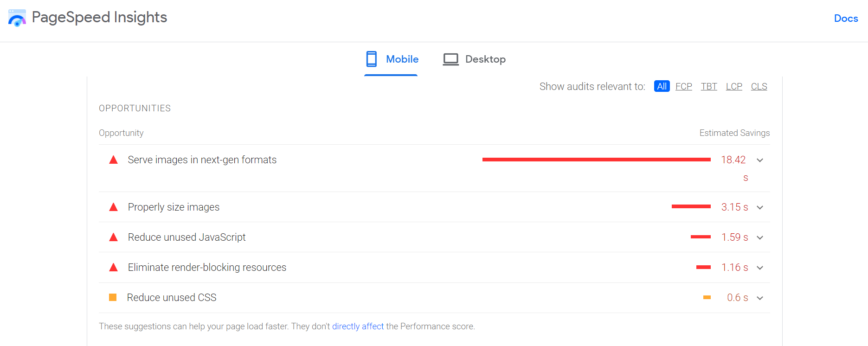
Task: Click 'Show audits relevant to:' label
Action: coord(592,87)
